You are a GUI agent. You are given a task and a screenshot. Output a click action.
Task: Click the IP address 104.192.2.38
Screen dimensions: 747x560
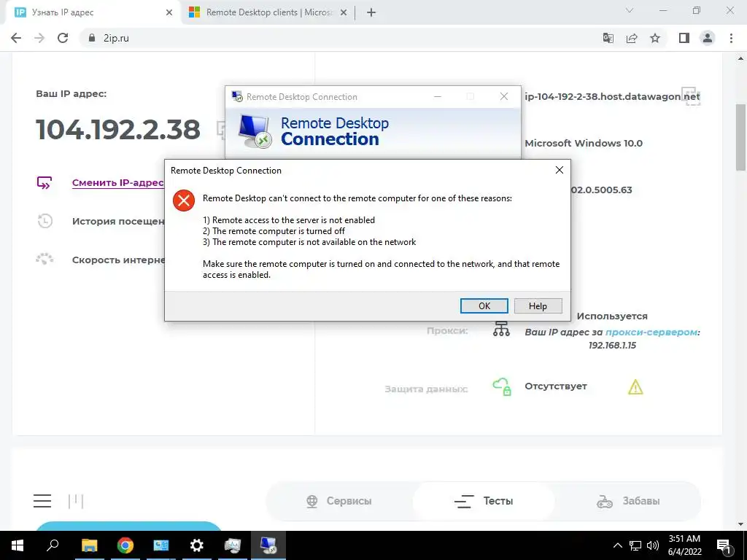pos(117,130)
